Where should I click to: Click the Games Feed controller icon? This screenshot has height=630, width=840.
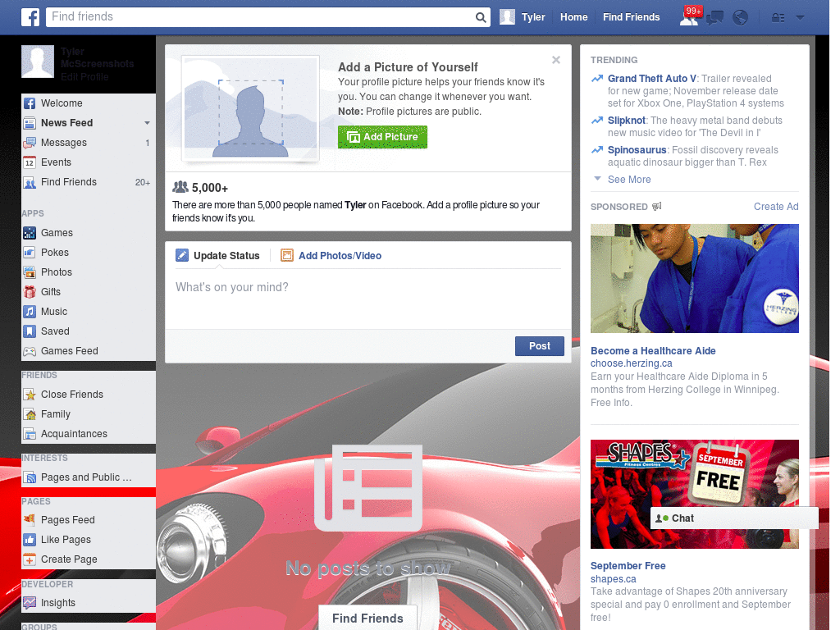(x=30, y=351)
